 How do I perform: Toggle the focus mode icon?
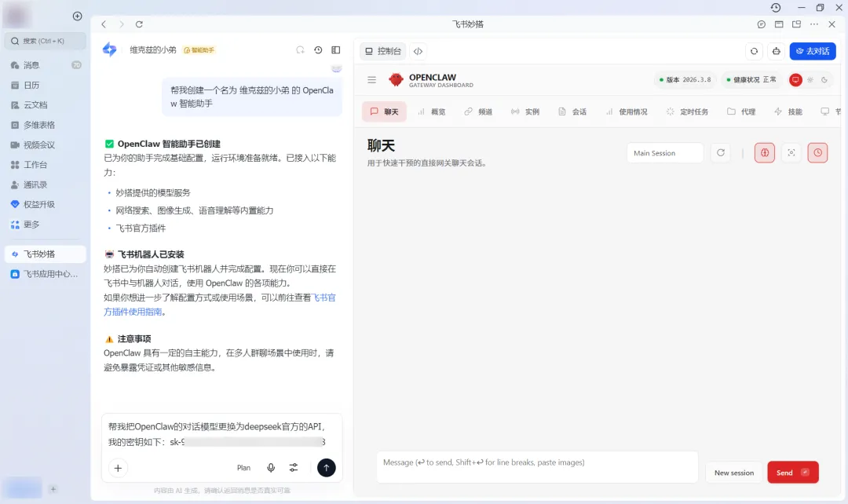(791, 153)
